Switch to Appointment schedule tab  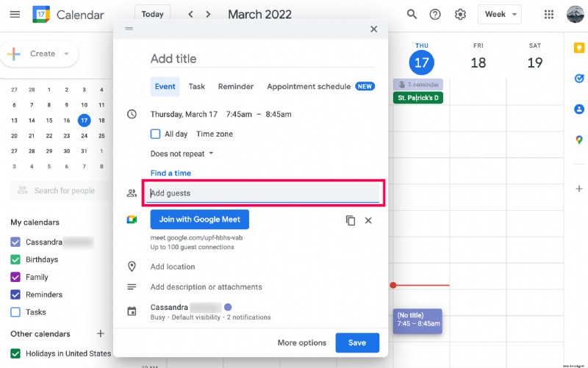320,87
